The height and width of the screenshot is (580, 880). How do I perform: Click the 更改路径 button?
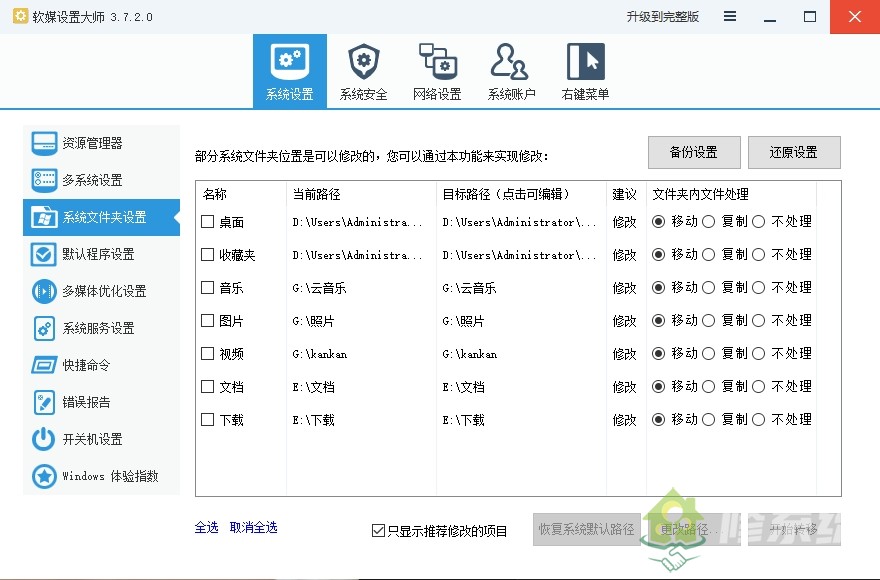click(695, 529)
